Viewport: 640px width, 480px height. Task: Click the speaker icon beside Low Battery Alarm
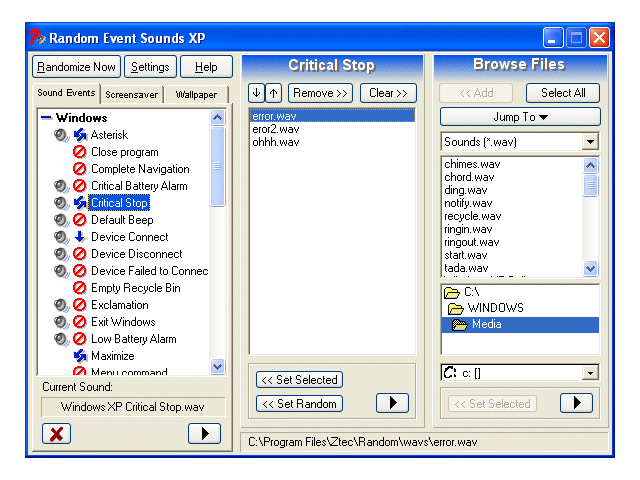click(61, 339)
